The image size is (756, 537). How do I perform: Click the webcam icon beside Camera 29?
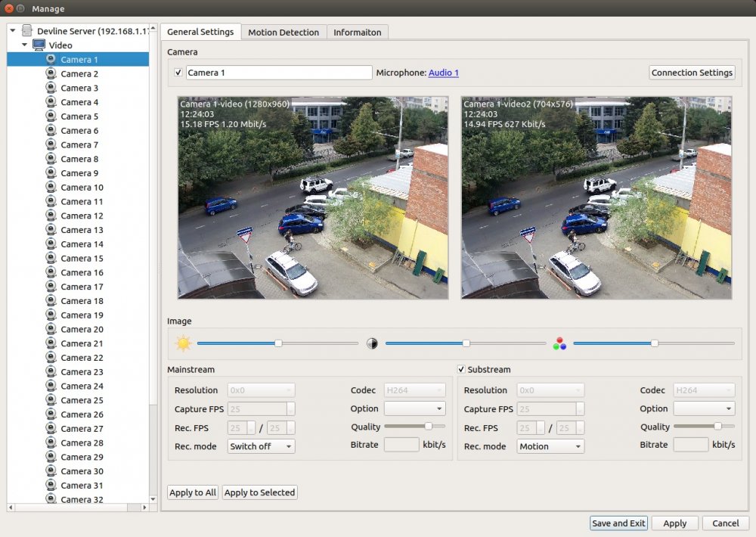tap(51, 456)
